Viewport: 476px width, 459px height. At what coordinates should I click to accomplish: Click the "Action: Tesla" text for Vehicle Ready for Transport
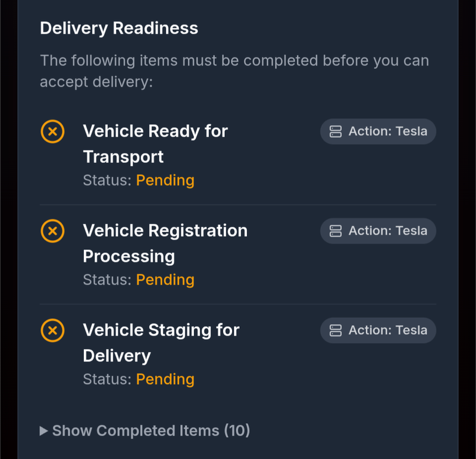coord(388,131)
